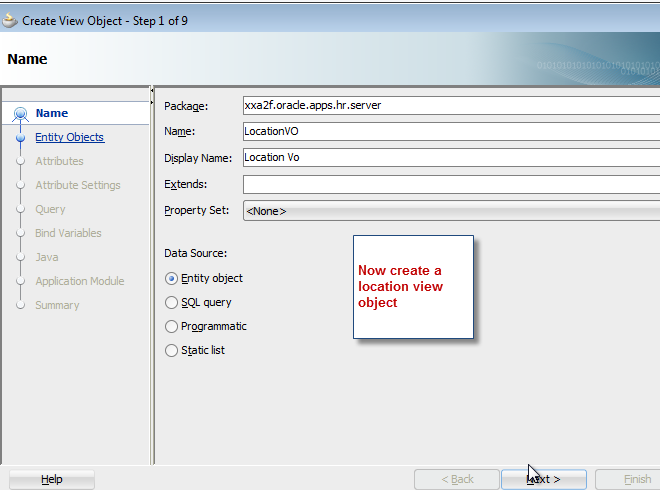Click the Name step circle icon
This screenshot has height=490, width=660.
click(x=20, y=114)
